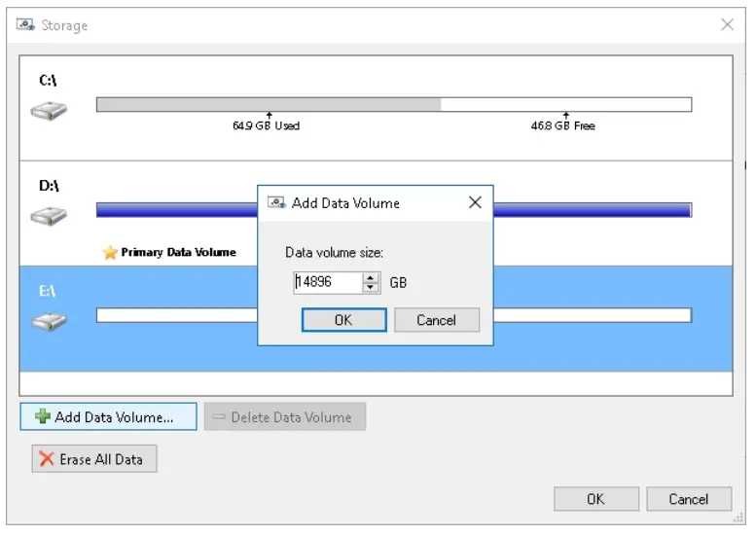Click the E:\ drive icon
756x535 pixels.
click(x=47, y=320)
